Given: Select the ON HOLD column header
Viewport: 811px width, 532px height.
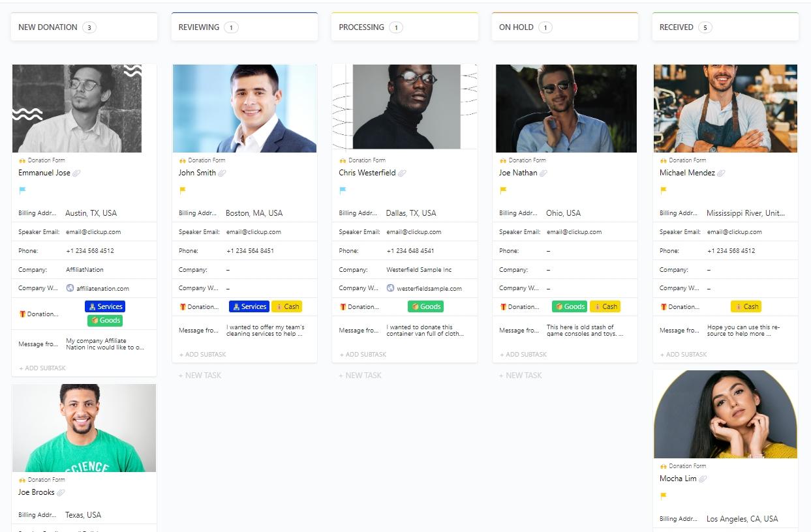Looking at the screenshot, I should 516,27.
